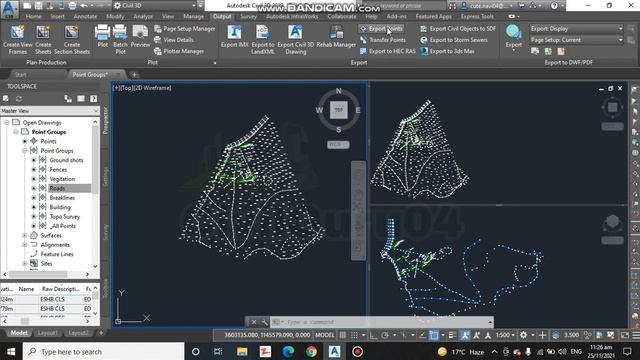
Task: Open Google Chrome from taskbar
Action: coord(311,351)
